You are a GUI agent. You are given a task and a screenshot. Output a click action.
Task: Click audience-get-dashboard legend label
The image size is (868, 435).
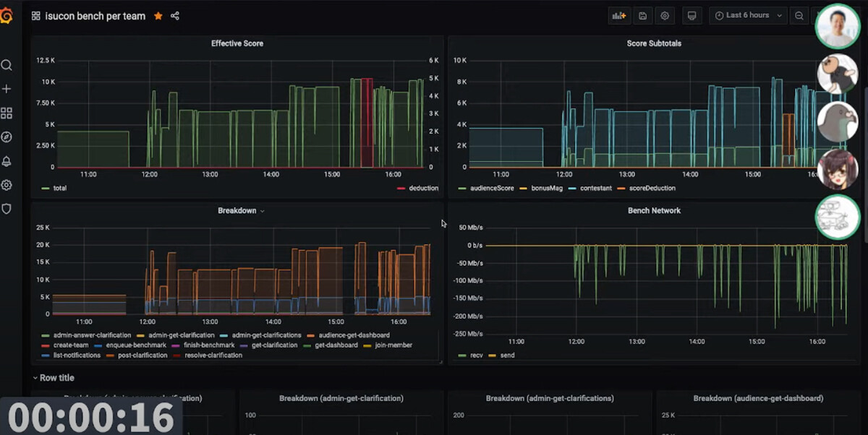click(354, 335)
